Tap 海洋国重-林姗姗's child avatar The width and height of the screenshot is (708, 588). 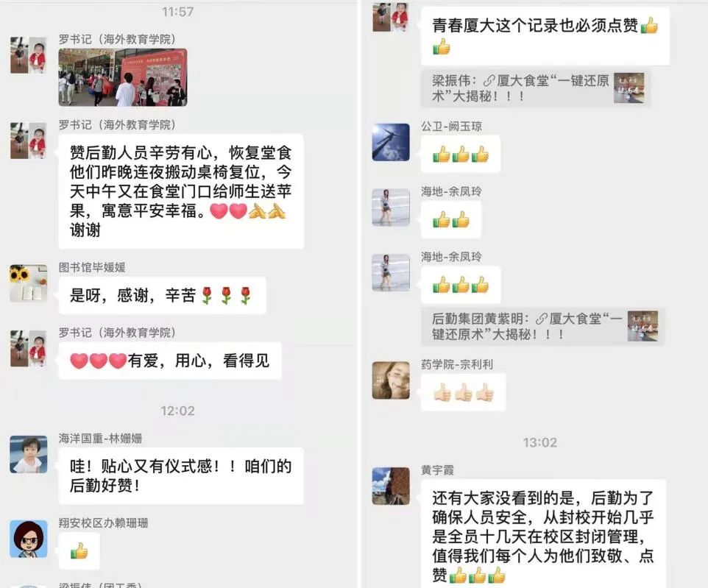click(x=29, y=454)
